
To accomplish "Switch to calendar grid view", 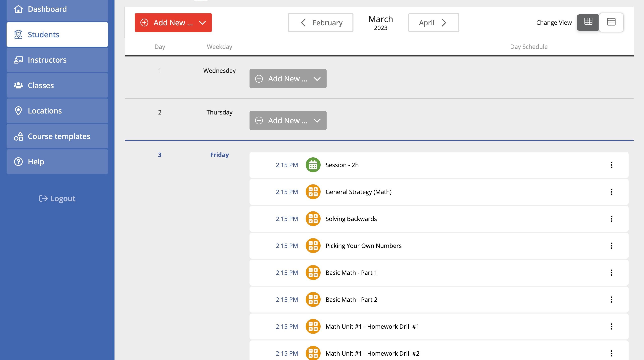I will pyautogui.click(x=588, y=22).
